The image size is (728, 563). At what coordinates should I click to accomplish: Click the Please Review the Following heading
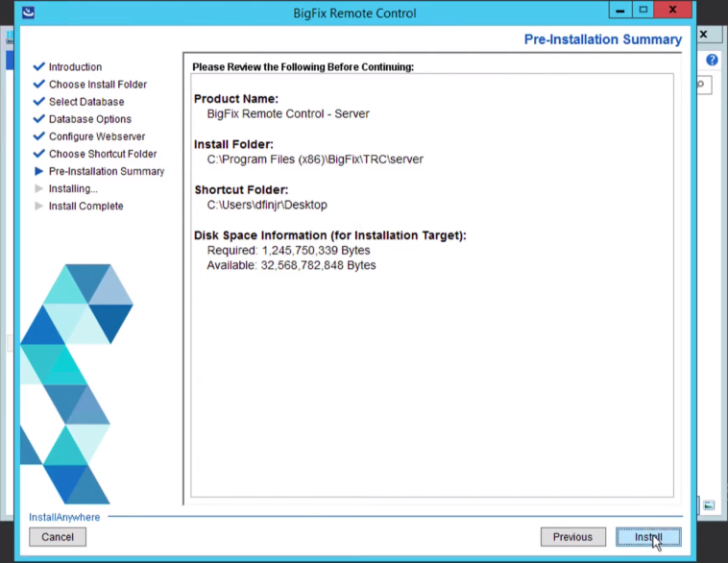[x=303, y=67]
